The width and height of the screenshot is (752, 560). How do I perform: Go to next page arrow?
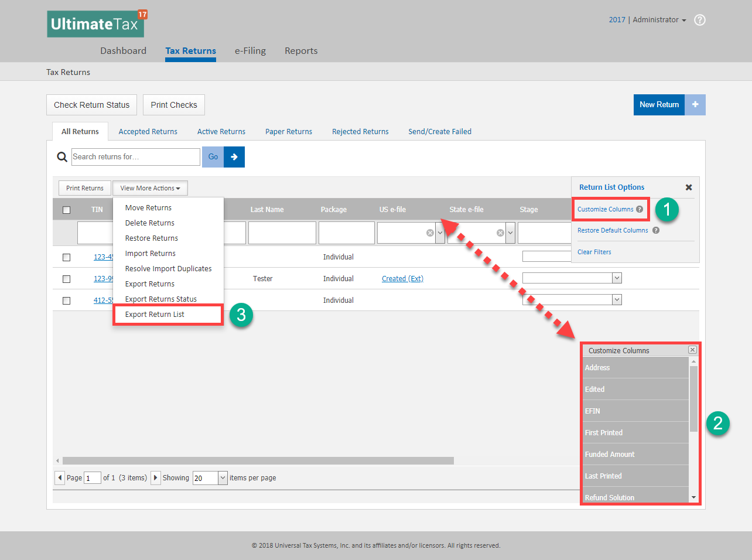pos(156,478)
